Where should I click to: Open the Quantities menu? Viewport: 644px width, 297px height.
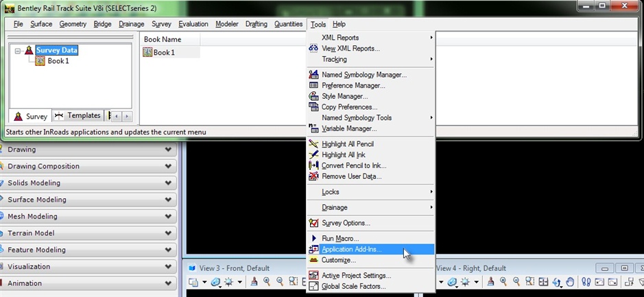click(x=288, y=24)
